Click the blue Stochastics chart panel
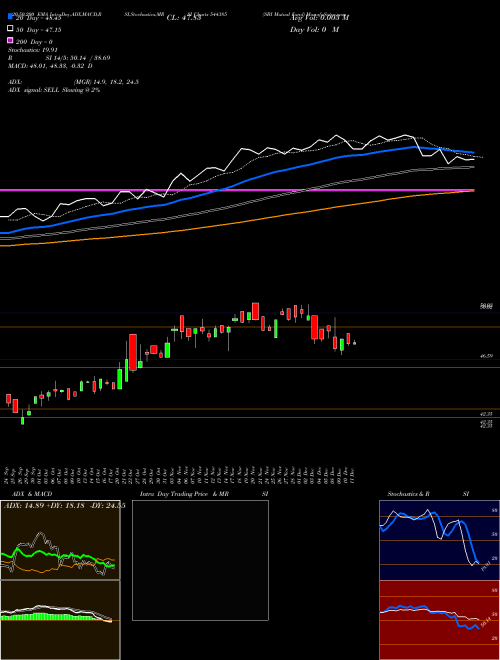This screenshot has height=660, width=500. tap(439, 540)
